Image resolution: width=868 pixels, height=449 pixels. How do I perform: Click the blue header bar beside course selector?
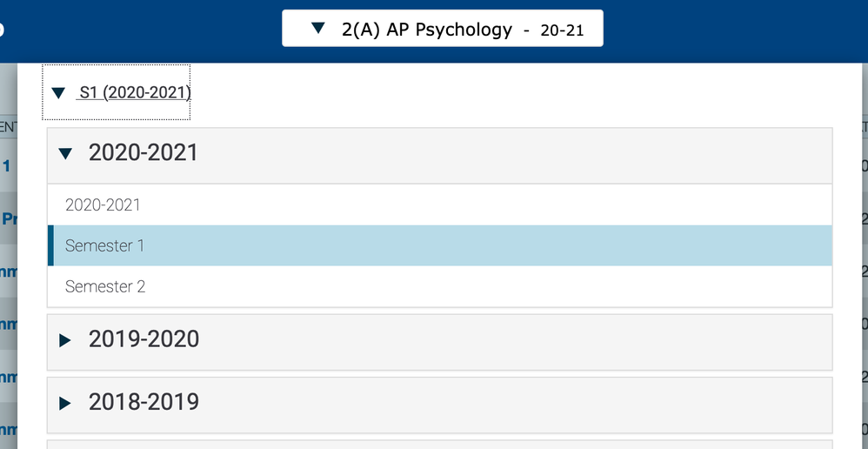139,30
